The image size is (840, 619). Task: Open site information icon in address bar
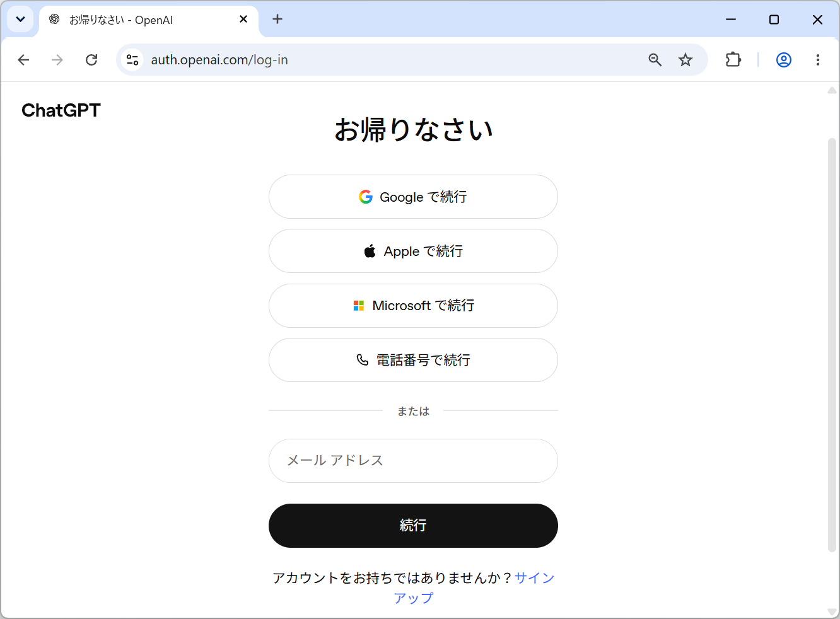[132, 60]
